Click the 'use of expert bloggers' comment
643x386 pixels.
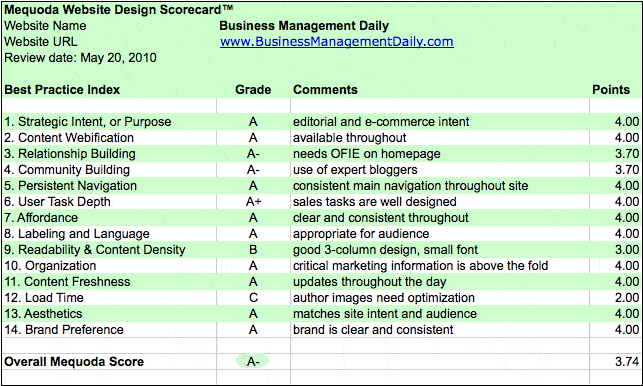click(355, 170)
